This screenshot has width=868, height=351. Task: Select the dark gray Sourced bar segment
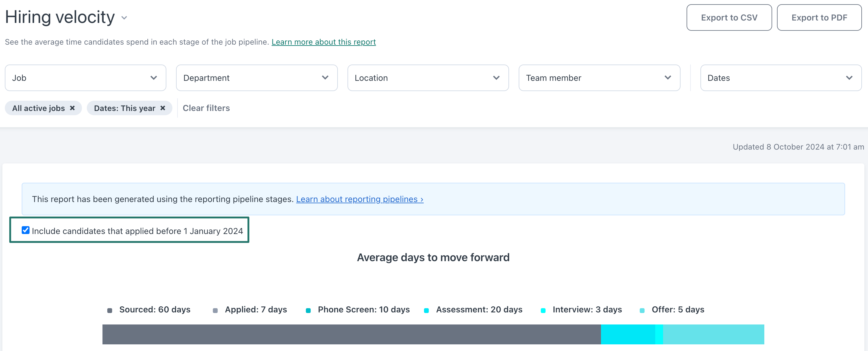[351, 334]
